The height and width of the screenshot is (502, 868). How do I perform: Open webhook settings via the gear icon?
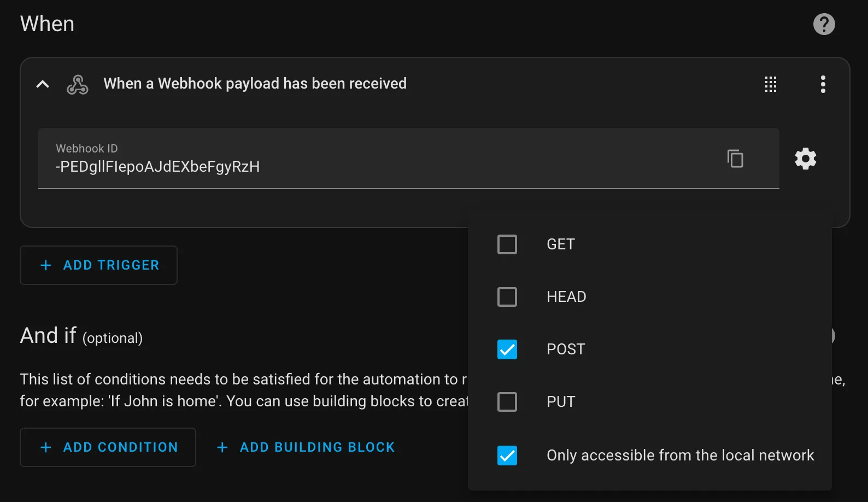[805, 159]
